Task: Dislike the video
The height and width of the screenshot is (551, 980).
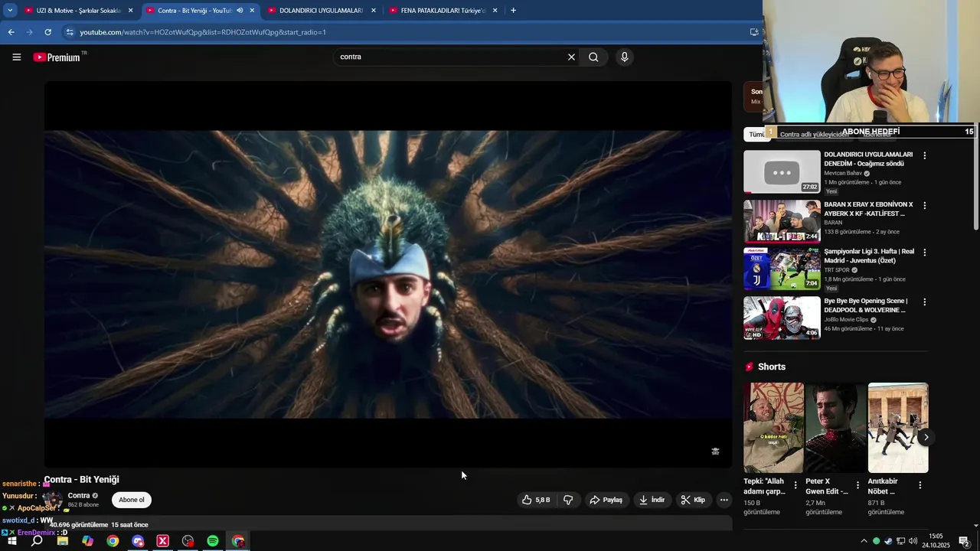Action: [568, 500]
